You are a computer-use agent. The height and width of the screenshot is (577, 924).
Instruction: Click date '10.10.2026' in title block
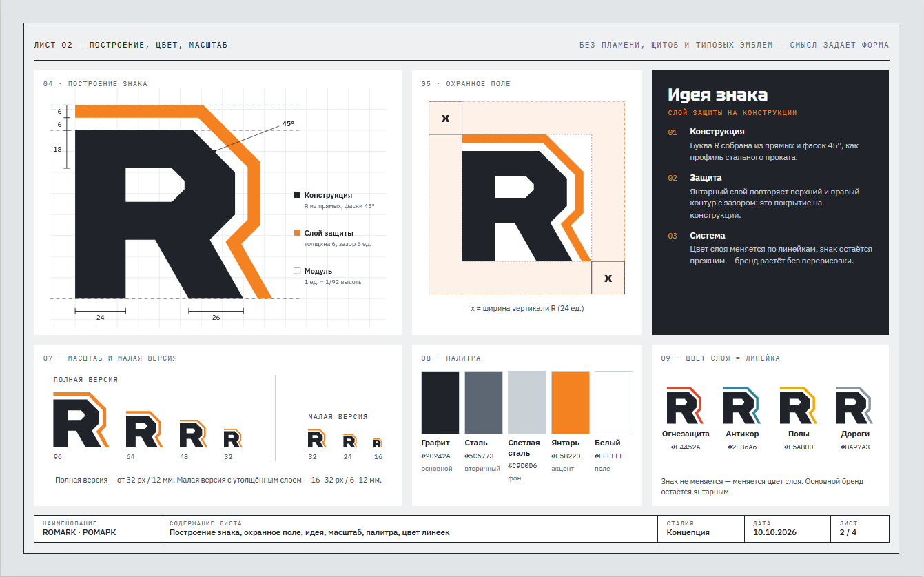pos(774,532)
